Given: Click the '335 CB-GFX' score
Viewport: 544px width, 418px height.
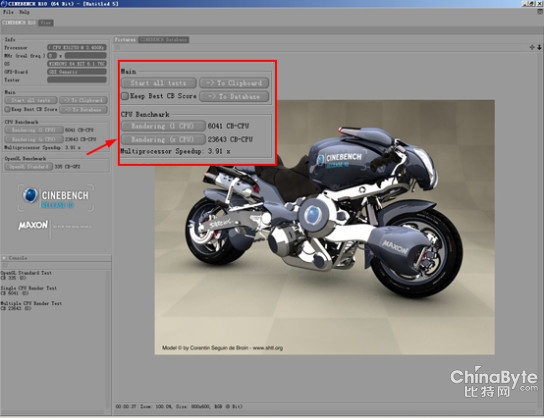Looking at the screenshot, I should pyautogui.click(x=67, y=167).
